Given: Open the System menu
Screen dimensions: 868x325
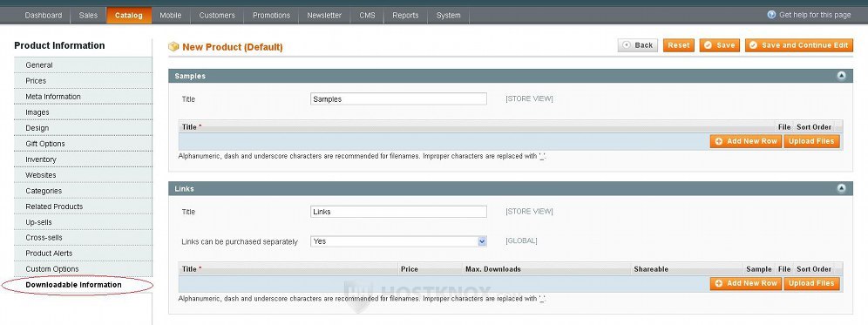Looking at the screenshot, I should [x=449, y=16].
